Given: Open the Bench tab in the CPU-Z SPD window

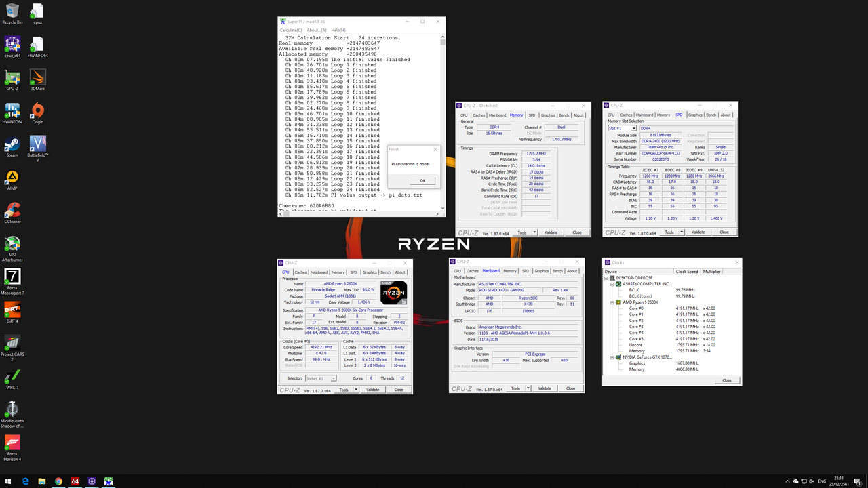Looking at the screenshot, I should (711, 115).
